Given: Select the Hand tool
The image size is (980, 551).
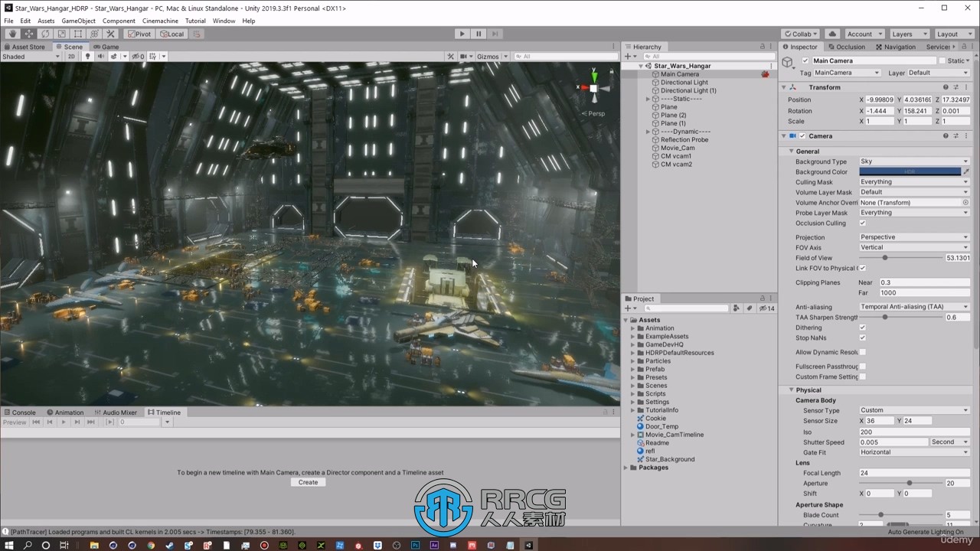Looking at the screenshot, I should click(x=11, y=34).
